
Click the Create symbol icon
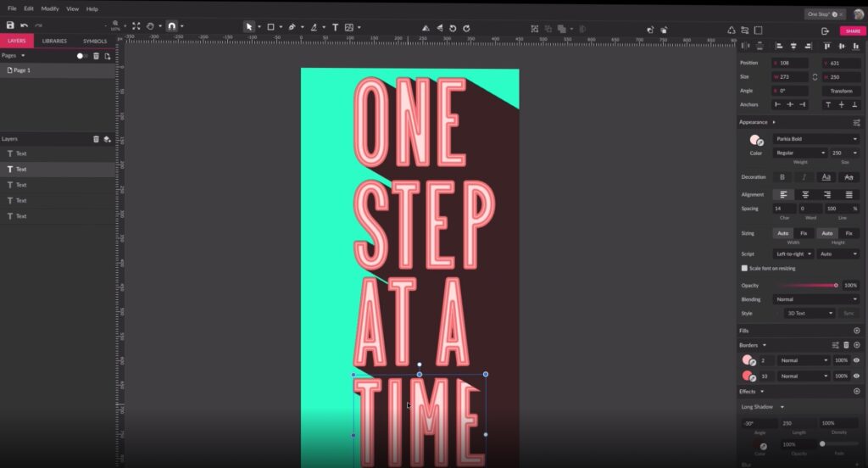732,30
